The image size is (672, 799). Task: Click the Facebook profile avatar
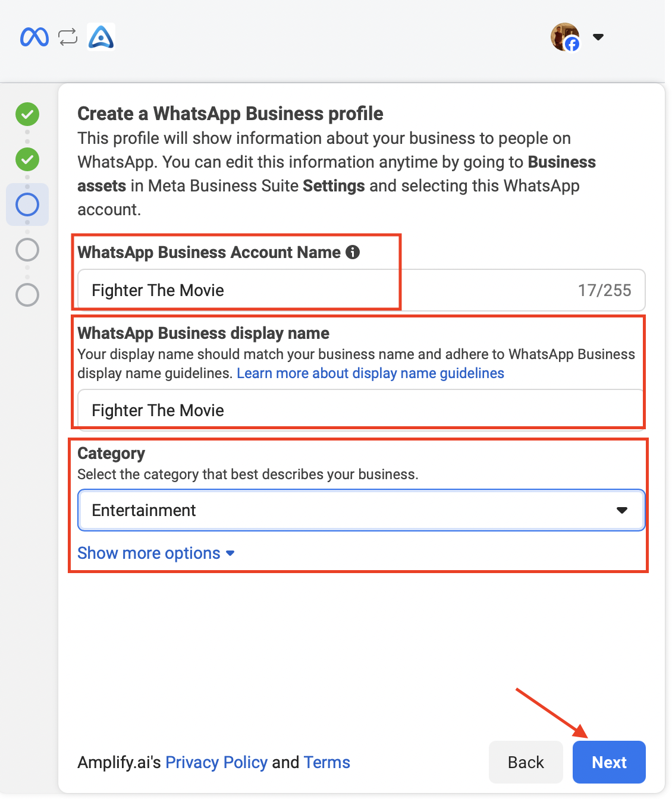click(565, 37)
